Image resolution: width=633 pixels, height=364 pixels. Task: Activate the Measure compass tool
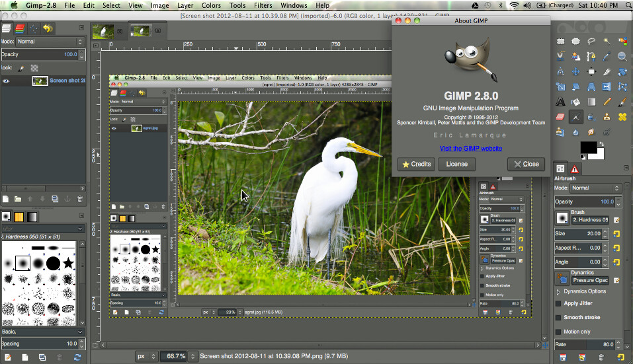tap(560, 72)
